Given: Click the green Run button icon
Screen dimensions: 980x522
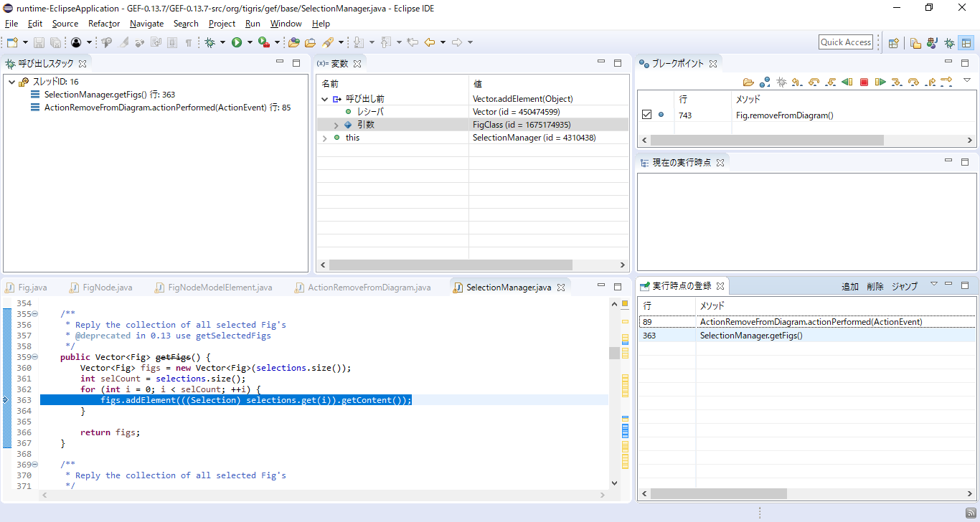Looking at the screenshot, I should pos(236,42).
